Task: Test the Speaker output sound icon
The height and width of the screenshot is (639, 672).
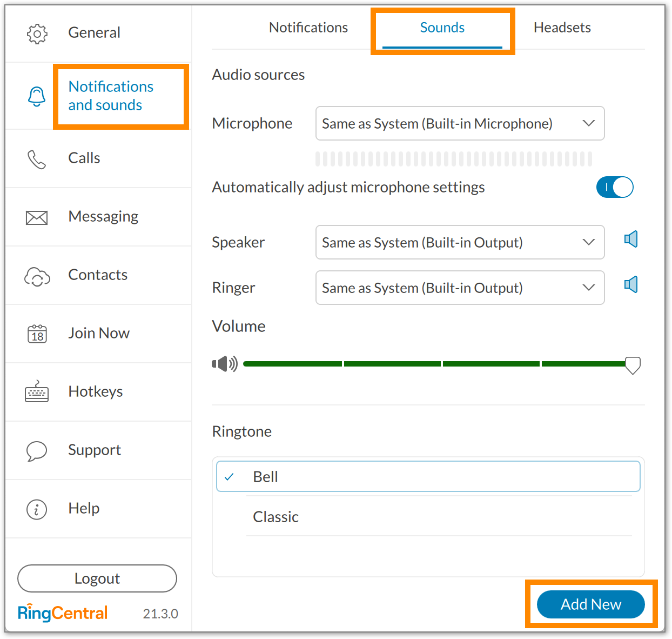Action: pyautogui.click(x=631, y=239)
